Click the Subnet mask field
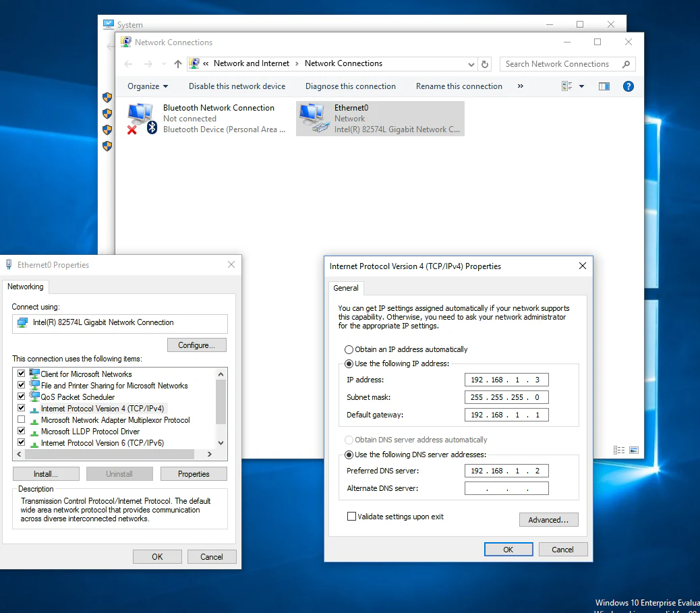 click(x=506, y=397)
